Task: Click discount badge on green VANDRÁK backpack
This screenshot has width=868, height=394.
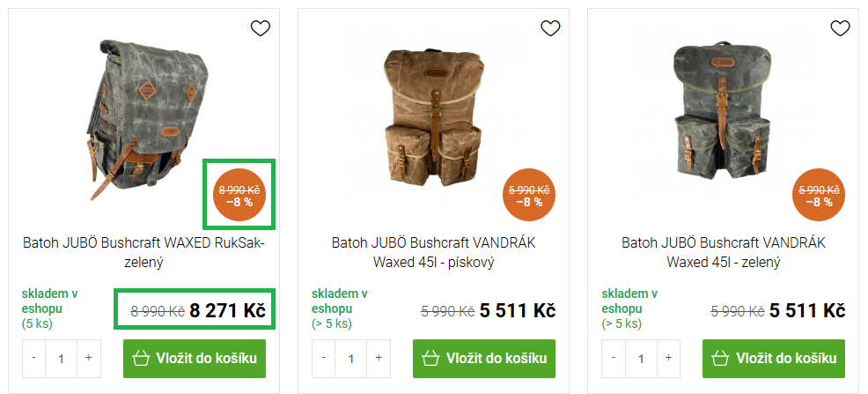Action: coord(820,195)
